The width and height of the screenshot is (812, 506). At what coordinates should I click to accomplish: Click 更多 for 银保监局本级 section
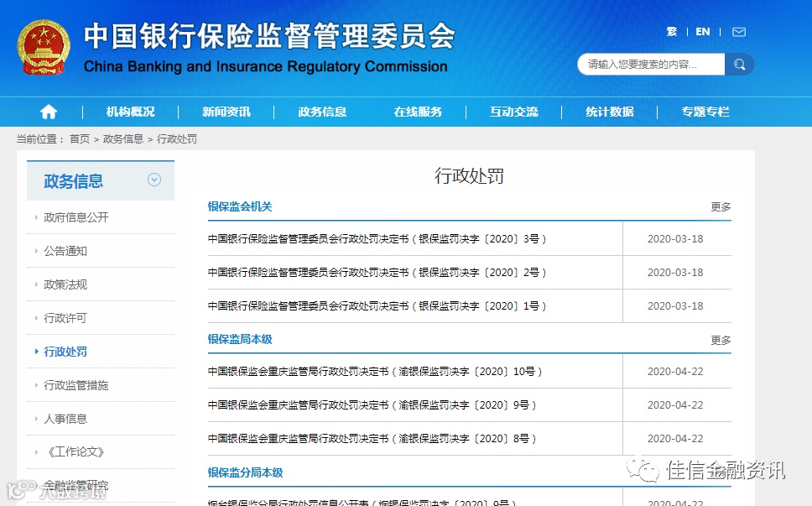click(x=721, y=340)
